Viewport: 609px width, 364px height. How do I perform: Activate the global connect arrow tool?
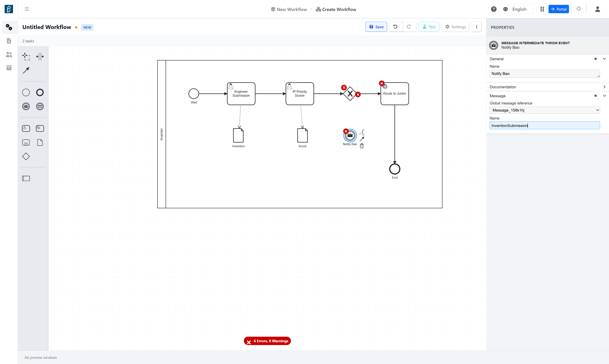click(x=26, y=70)
